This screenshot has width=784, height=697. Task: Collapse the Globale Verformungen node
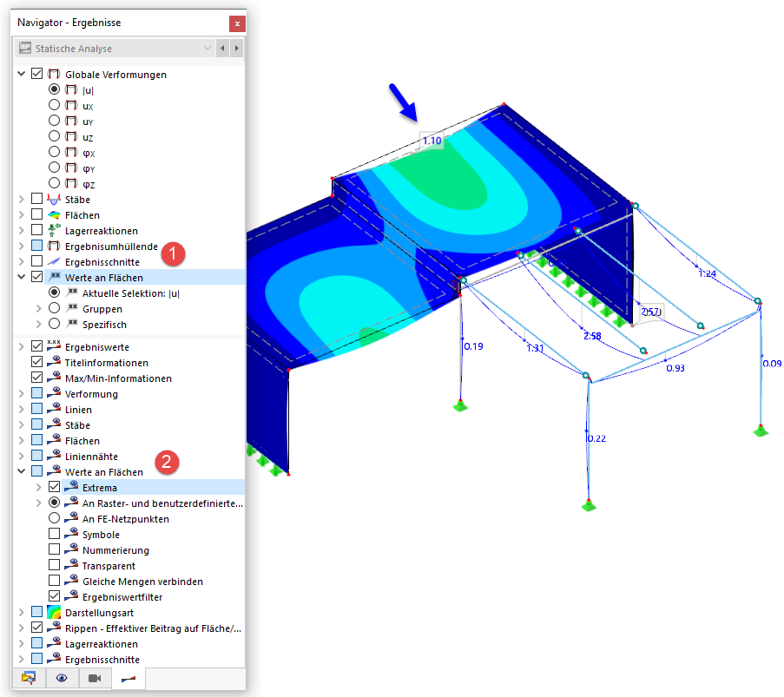pyautogui.click(x=21, y=74)
